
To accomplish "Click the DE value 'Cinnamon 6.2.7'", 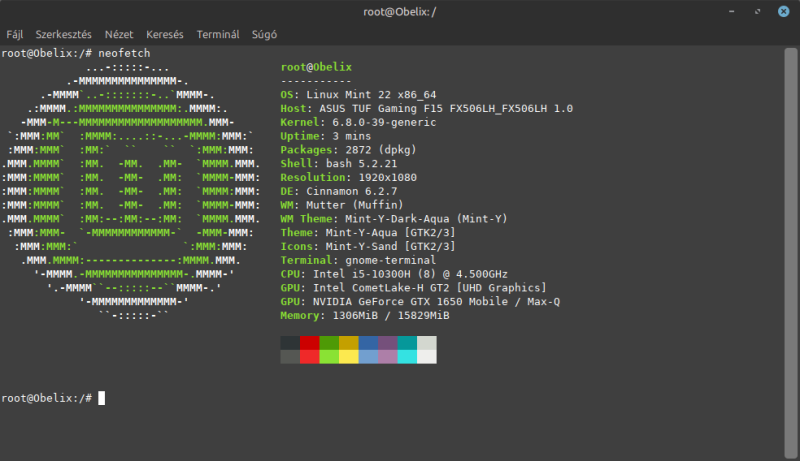I will [x=352, y=191].
